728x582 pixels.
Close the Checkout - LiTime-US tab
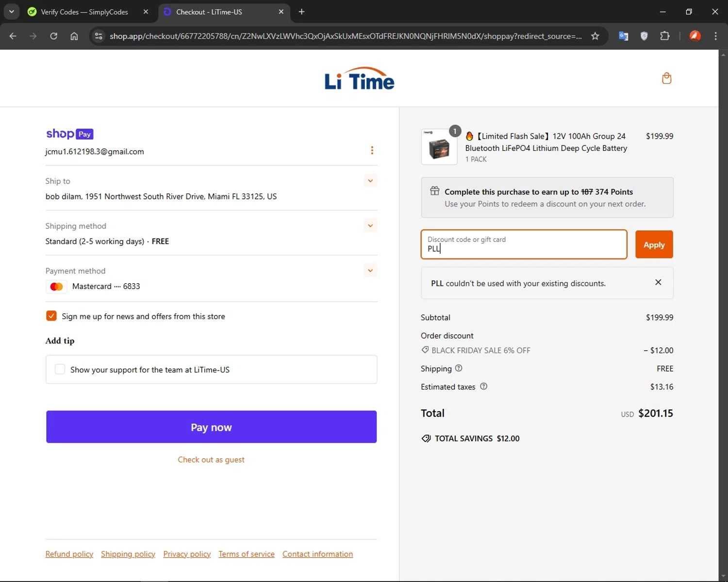click(x=281, y=12)
